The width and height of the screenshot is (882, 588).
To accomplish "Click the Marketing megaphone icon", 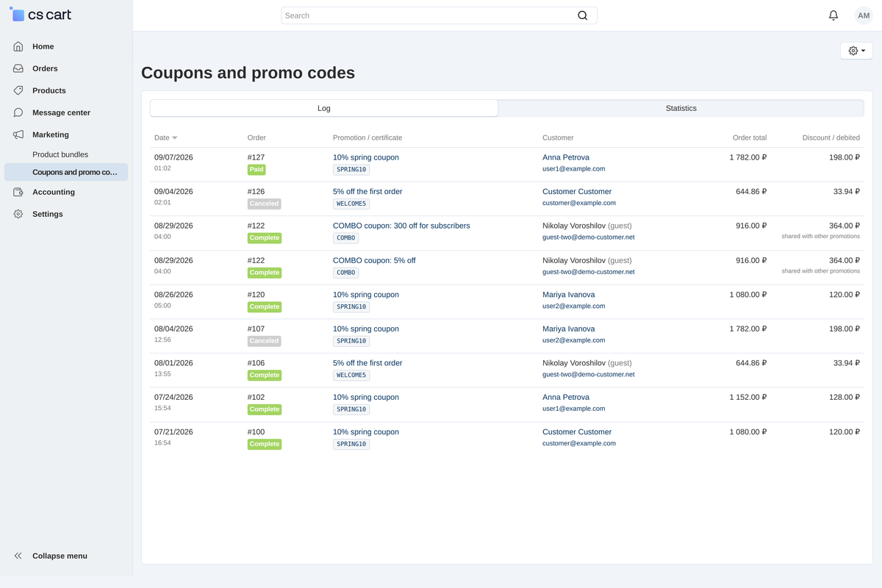I will (18, 135).
